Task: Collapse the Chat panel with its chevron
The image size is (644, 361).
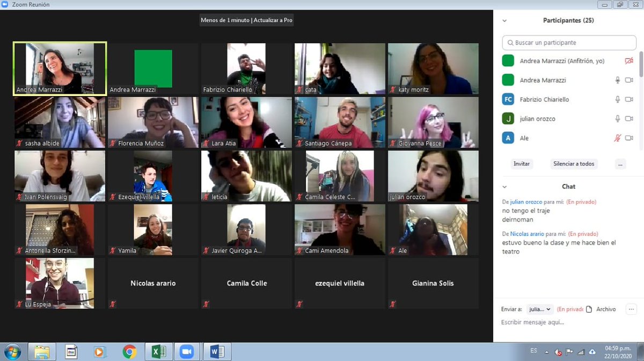Action: pyautogui.click(x=504, y=187)
